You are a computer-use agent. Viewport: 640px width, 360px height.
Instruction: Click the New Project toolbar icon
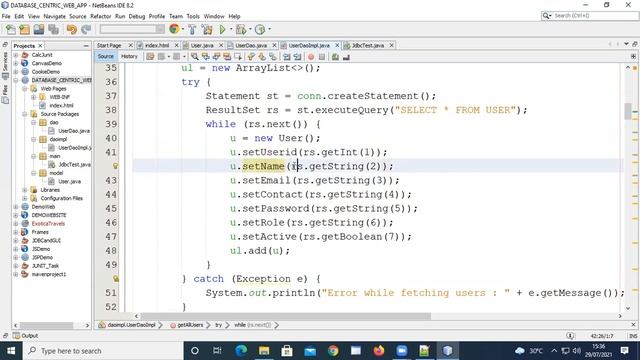click(x=24, y=29)
